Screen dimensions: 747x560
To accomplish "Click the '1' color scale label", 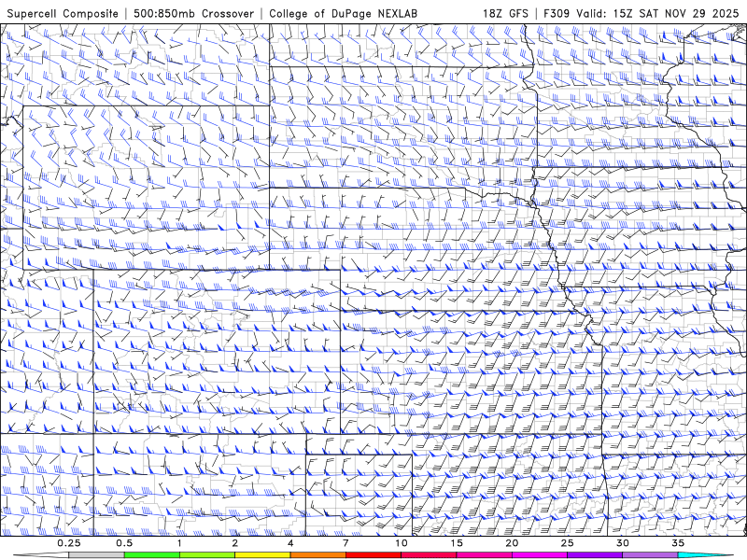I will tap(179, 543).
